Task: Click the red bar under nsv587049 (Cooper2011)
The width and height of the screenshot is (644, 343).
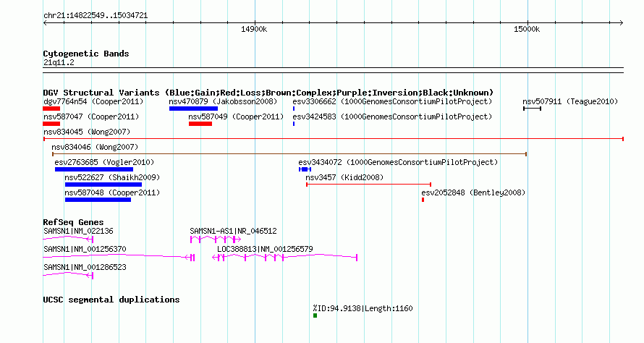Action: pyautogui.click(x=200, y=124)
